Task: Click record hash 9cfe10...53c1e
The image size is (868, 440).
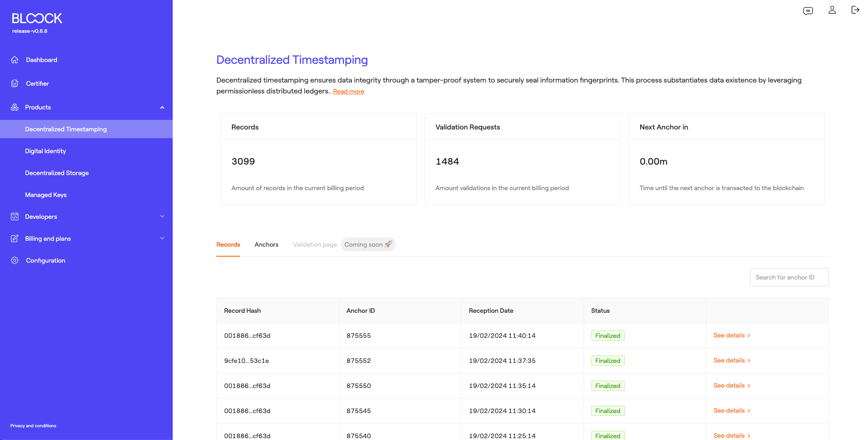Action: 247,361
